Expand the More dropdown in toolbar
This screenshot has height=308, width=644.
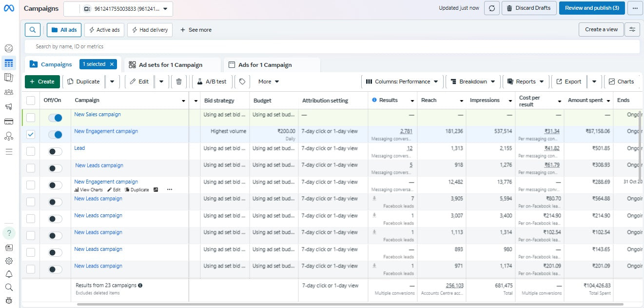coord(269,82)
